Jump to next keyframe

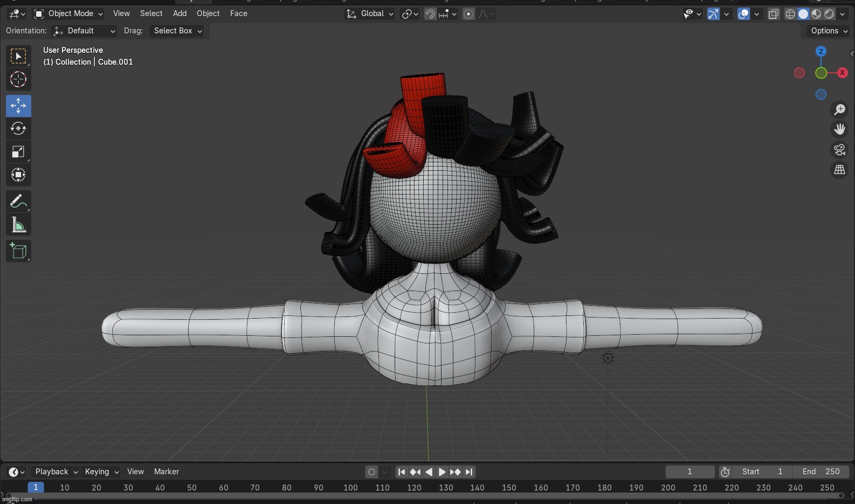click(456, 472)
